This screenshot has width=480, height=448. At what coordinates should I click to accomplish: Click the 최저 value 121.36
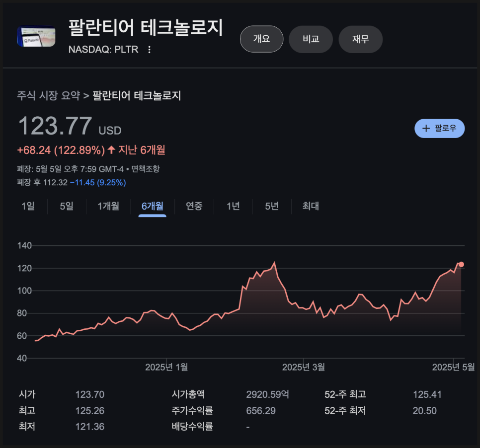tap(90, 427)
